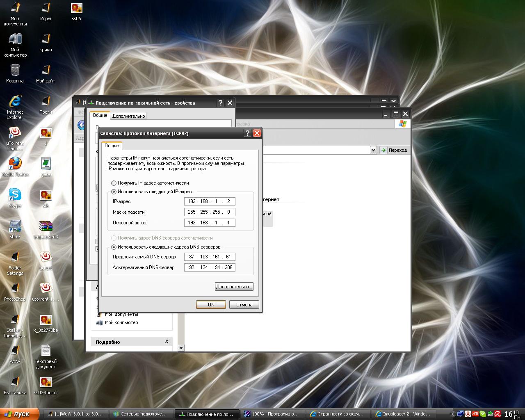The image size is (525, 420).
Task: Select 'Использовать следующие адреса DNS-серверов' option
Action: pos(114,247)
